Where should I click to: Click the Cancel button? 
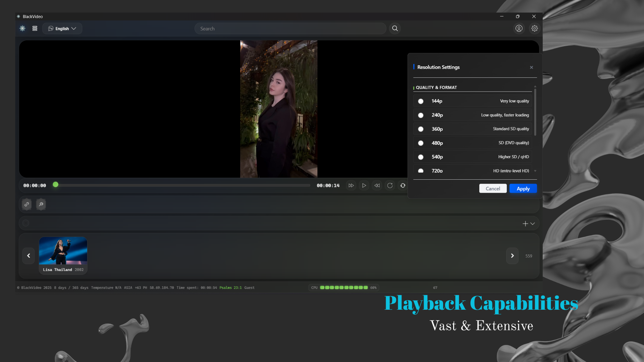pyautogui.click(x=493, y=188)
